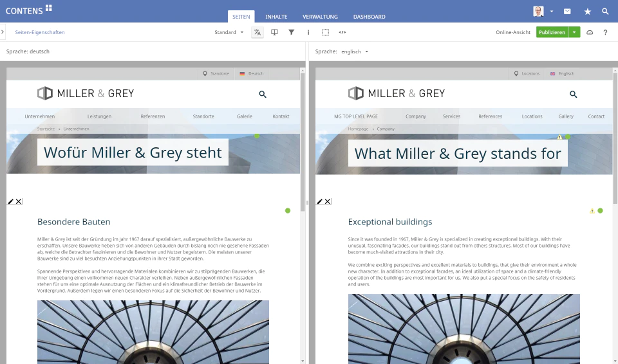
Task: Switch to the VERWALTUNG tab
Action: (x=320, y=17)
